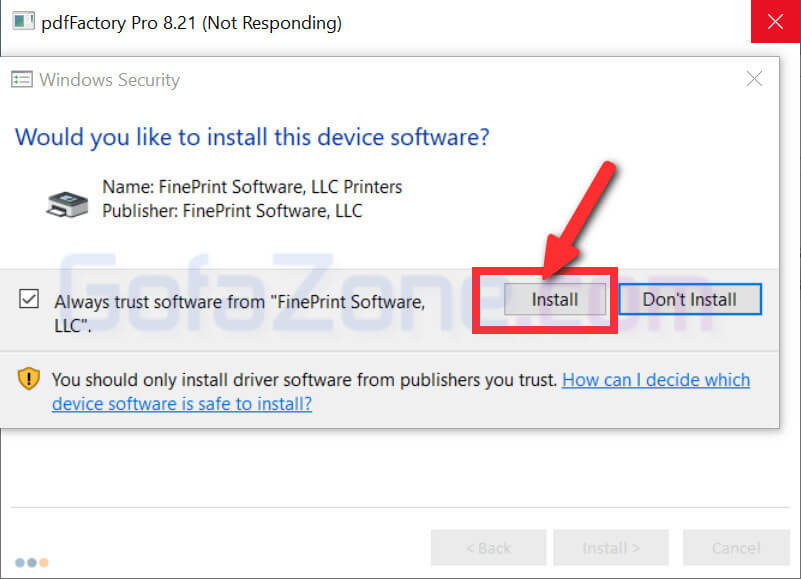Click the Publisher: FinePrint Software, LLC line
The image size is (801, 579).
[232, 211]
